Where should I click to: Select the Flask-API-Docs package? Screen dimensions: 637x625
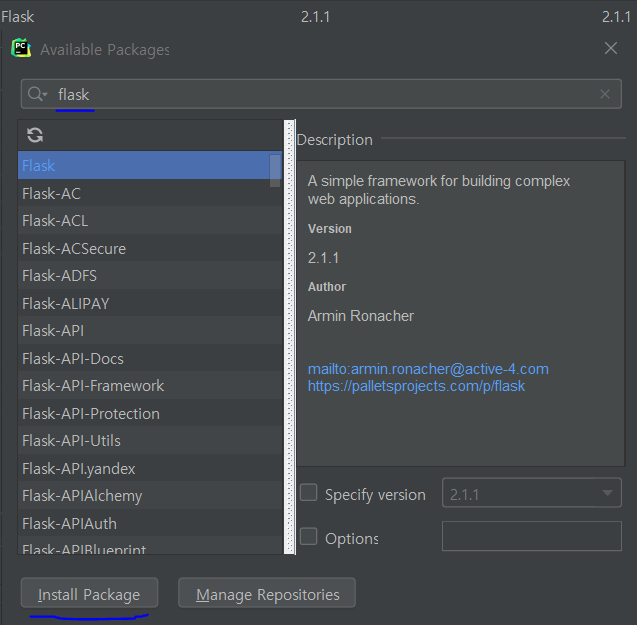150,358
